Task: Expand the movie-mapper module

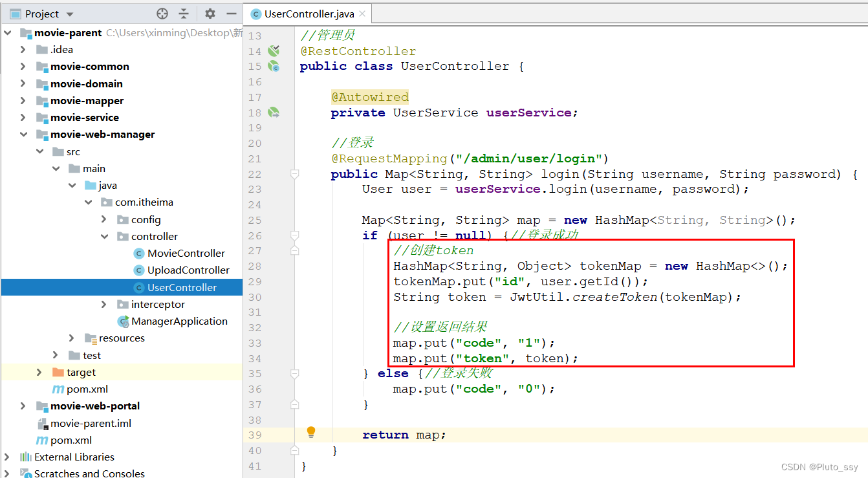Action: pyautogui.click(x=23, y=100)
